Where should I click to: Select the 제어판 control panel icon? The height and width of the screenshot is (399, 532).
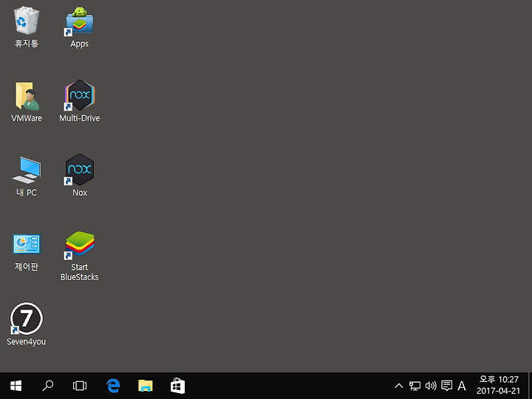click(x=27, y=244)
